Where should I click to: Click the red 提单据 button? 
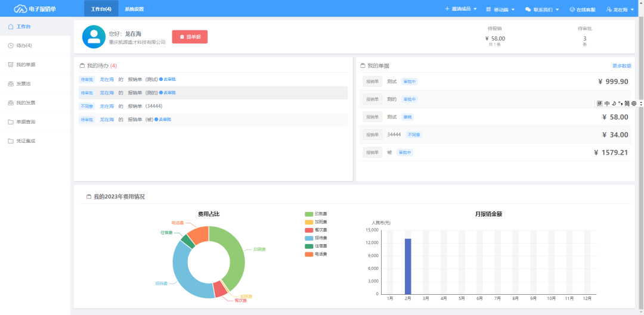190,37
